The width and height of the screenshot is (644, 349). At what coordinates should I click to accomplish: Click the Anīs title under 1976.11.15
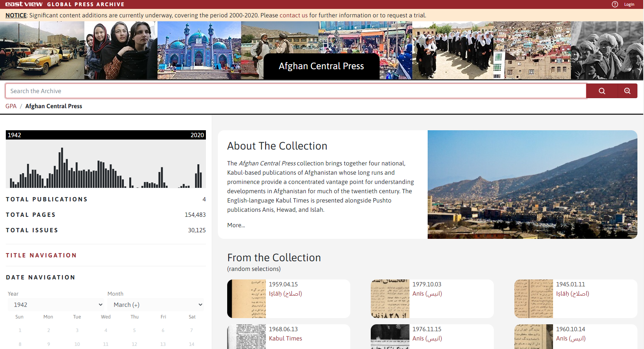[x=427, y=339]
